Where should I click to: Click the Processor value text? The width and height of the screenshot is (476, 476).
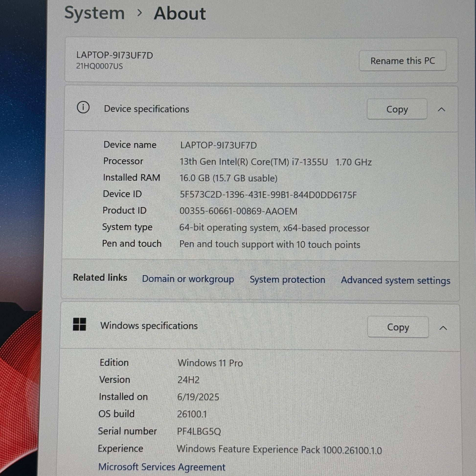point(275,162)
